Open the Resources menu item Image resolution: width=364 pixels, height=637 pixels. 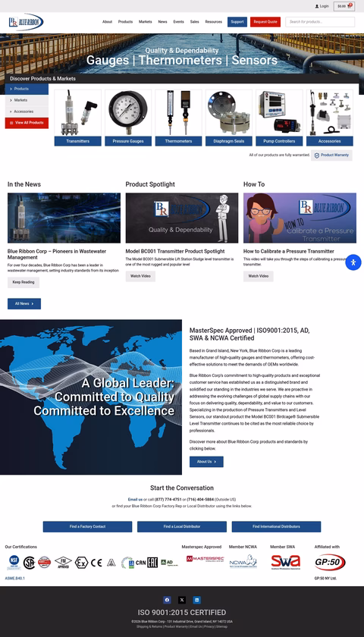pos(214,22)
